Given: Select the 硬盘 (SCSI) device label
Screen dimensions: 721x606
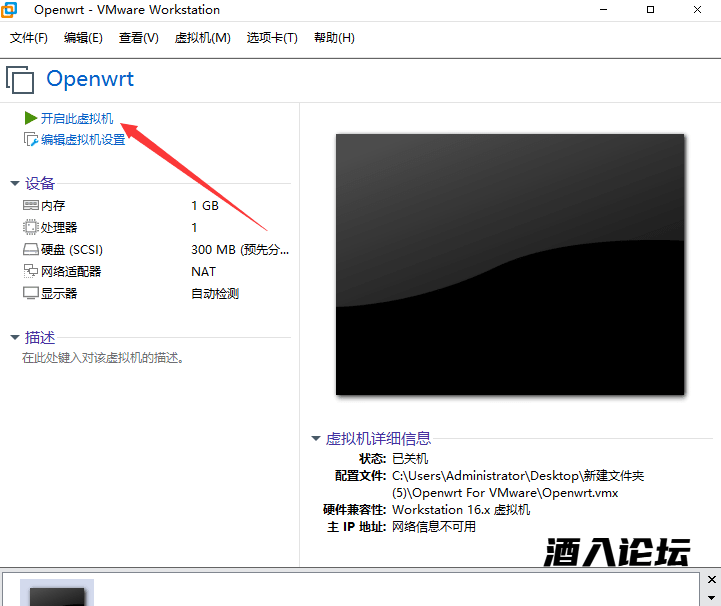Looking at the screenshot, I should point(72,250).
